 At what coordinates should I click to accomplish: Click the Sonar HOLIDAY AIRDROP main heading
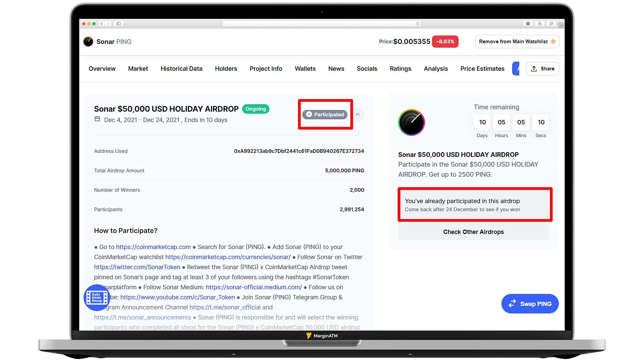point(166,109)
